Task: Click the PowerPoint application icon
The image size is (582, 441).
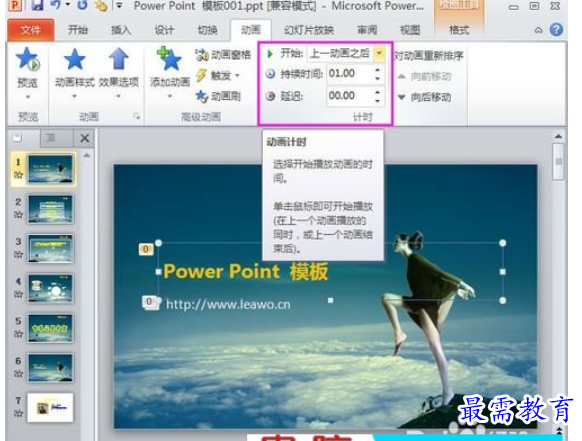Action: tap(14, 5)
